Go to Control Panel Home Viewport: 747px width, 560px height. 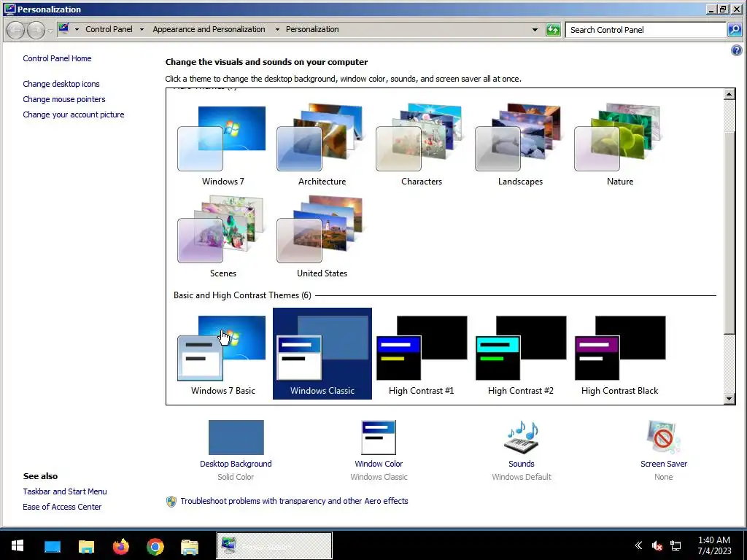pyautogui.click(x=57, y=58)
